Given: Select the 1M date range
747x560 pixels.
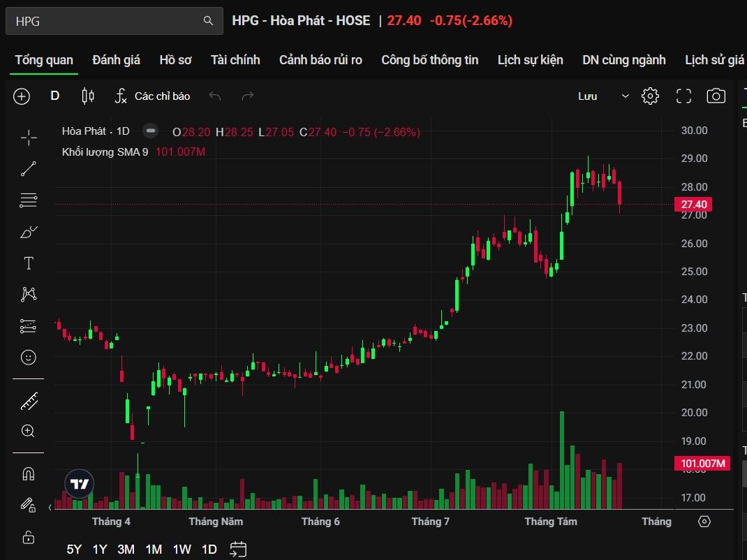Looking at the screenshot, I should click(x=154, y=549).
